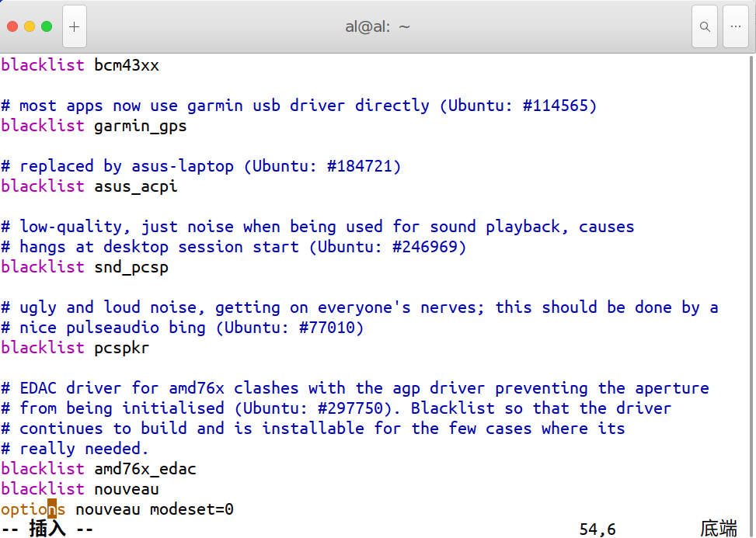Click the 'replaced by asus-laptop' comment
Viewport: 756px width, 538px height.
(x=201, y=166)
